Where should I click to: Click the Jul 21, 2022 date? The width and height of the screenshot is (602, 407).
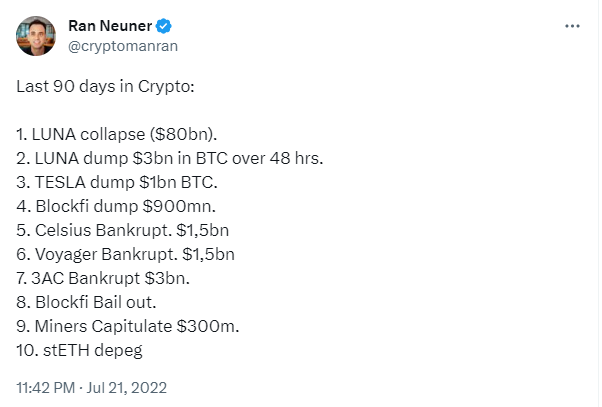[x=126, y=387]
